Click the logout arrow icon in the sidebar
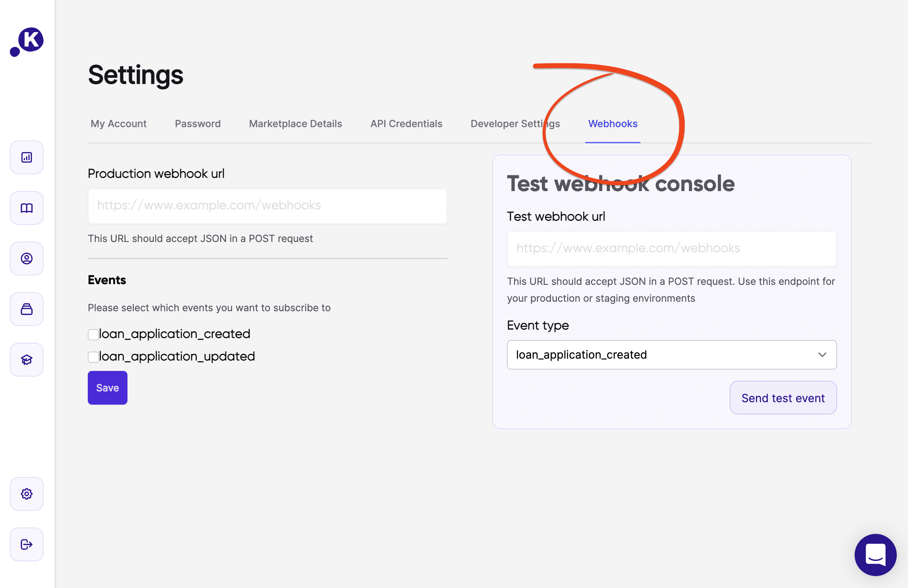Image resolution: width=908 pixels, height=588 pixels. click(27, 544)
